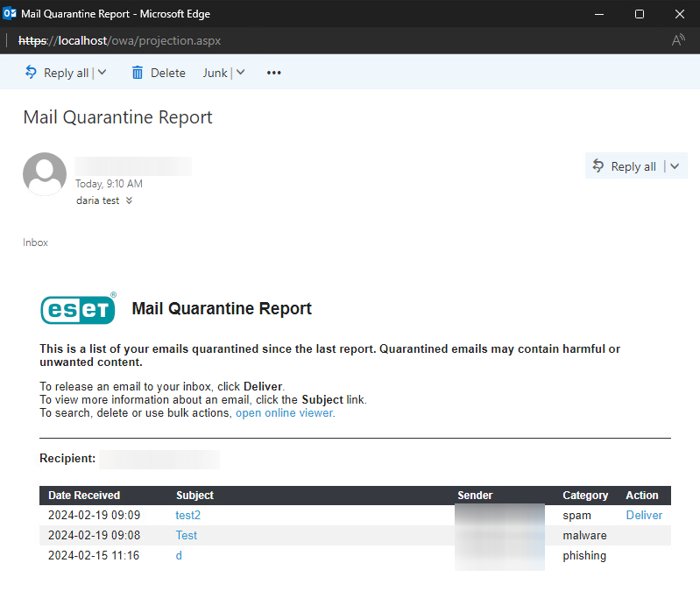Expand the recipients list next to daria test
Viewport: 700px width, 605px height.
pyautogui.click(x=130, y=200)
